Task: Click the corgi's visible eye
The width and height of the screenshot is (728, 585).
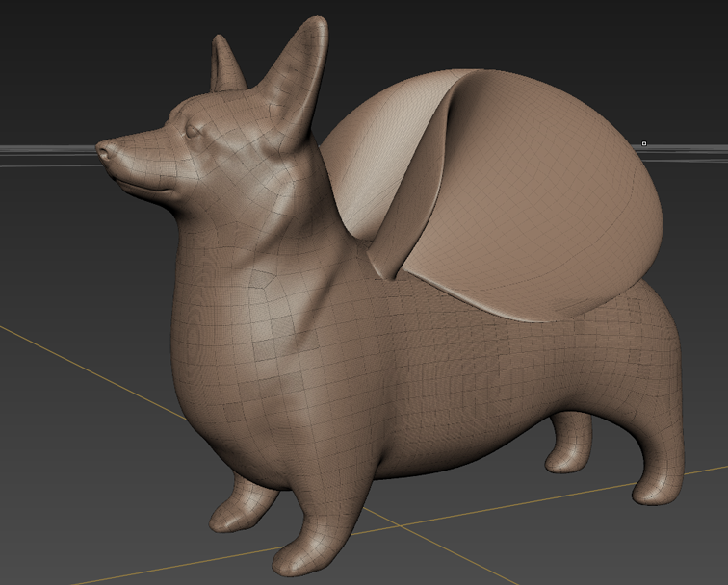Action: pyautogui.click(x=195, y=130)
